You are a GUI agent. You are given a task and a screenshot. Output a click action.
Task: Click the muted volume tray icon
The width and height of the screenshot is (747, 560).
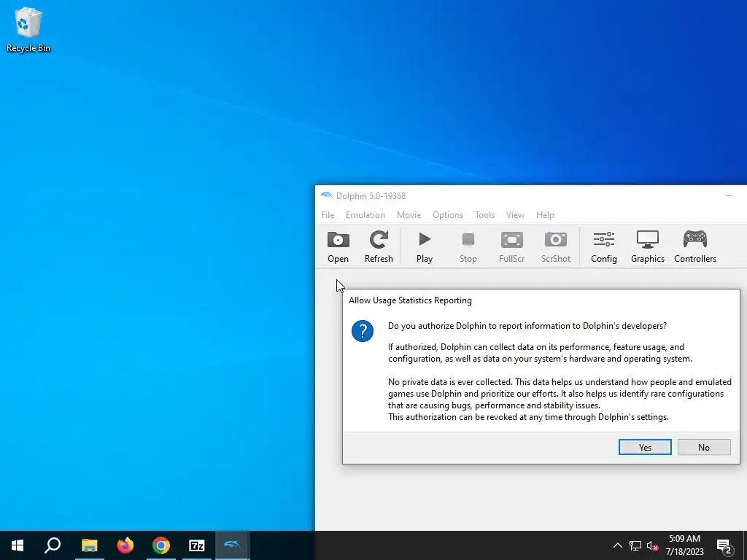coord(653,545)
